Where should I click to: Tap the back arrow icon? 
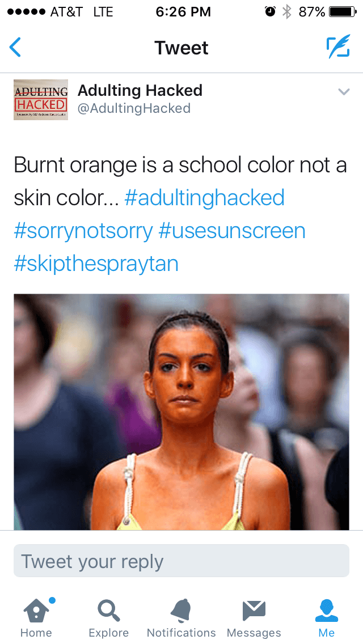[15, 47]
